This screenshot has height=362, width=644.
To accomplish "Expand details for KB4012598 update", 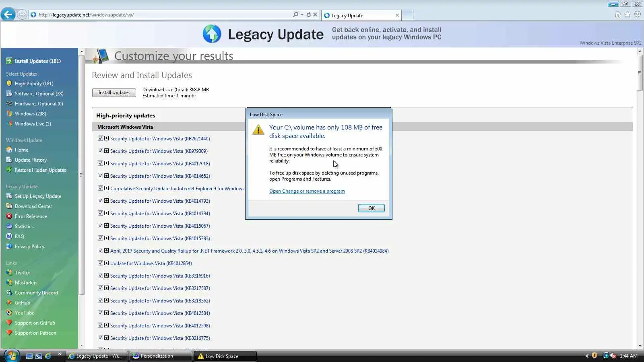I will (x=106, y=325).
